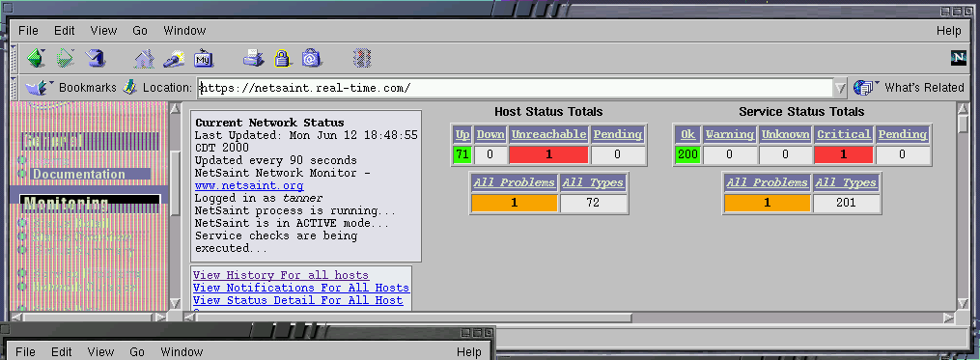This screenshot has width=980, height=360.
Task: Open the www.netsaint.org link
Action: click(x=249, y=185)
